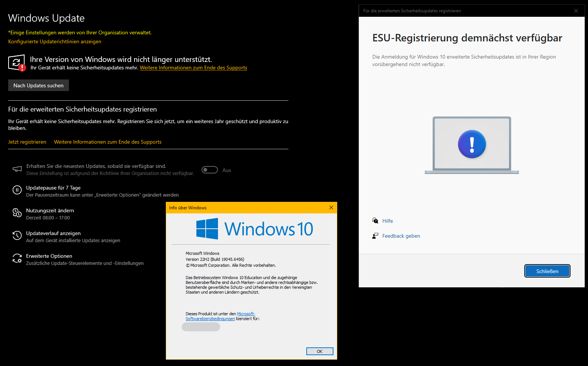The width and height of the screenshot is (588, 366).
Task: Open Weitere Informationen link next to Jetzt registrieren
Action: [x=108, y=142]
